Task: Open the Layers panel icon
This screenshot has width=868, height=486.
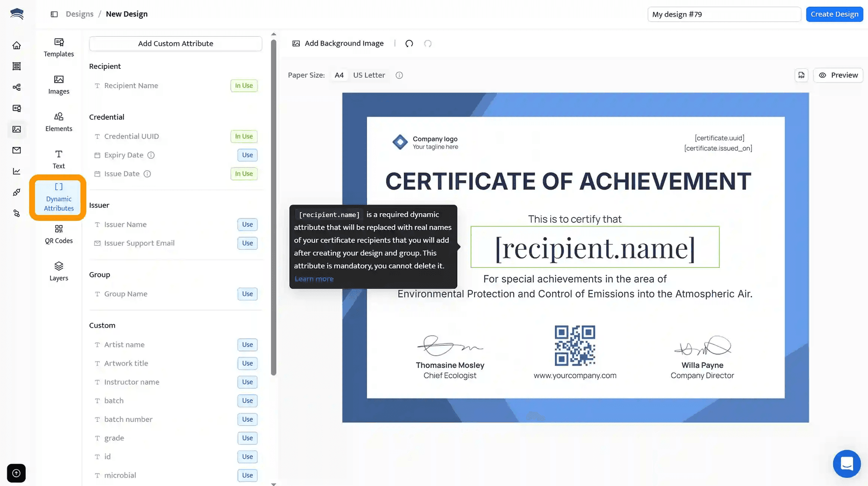Action: click(x=58, y=271)
